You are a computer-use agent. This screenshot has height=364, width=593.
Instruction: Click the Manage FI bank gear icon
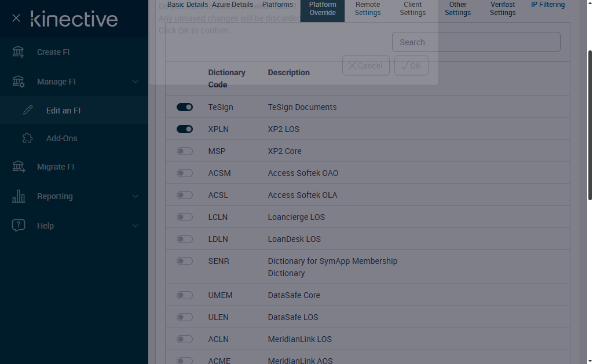tap(18, 81)
